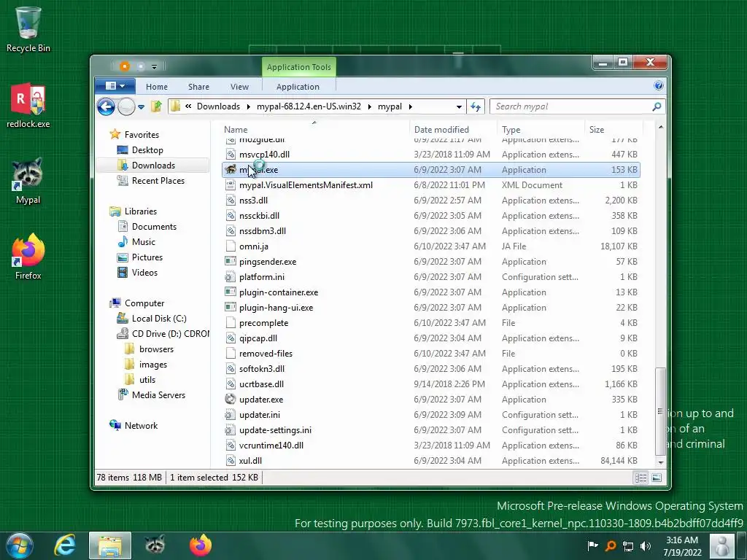Viewport: 747px width, 560px height.
Task: Open the Quick Access Toolbar customize arrow
Action: 155,66
